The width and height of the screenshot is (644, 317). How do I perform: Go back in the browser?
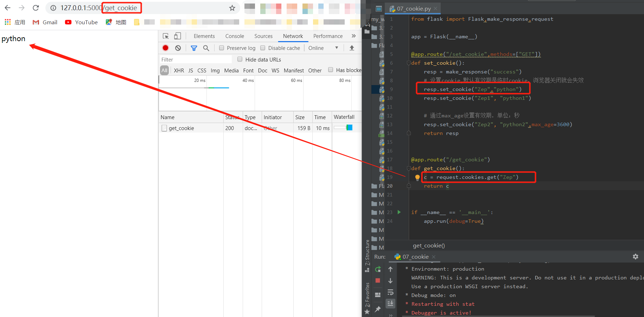click(x=7, y=8)
